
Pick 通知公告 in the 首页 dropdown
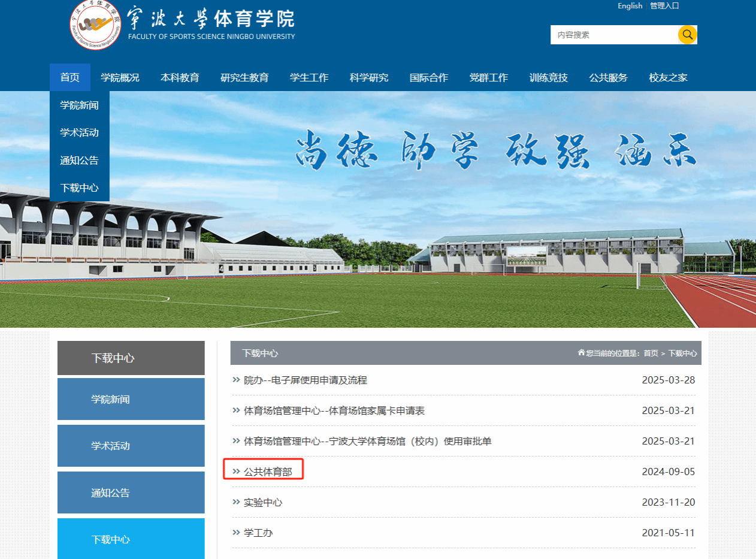click(79, 161)
